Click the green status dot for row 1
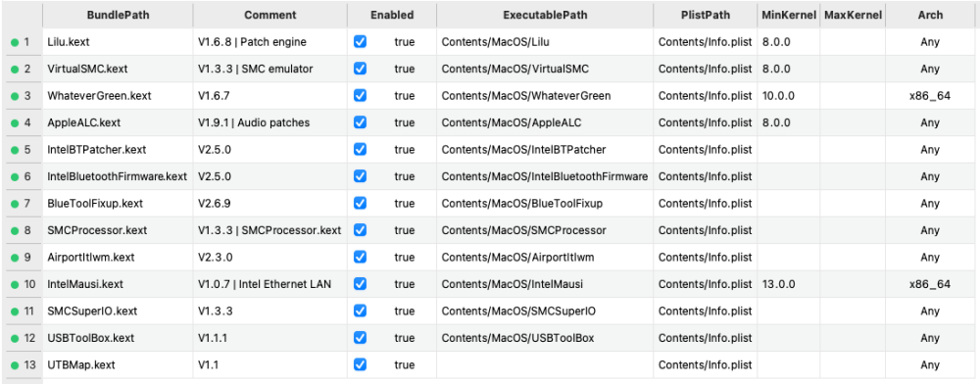 (x=15, y=42)
